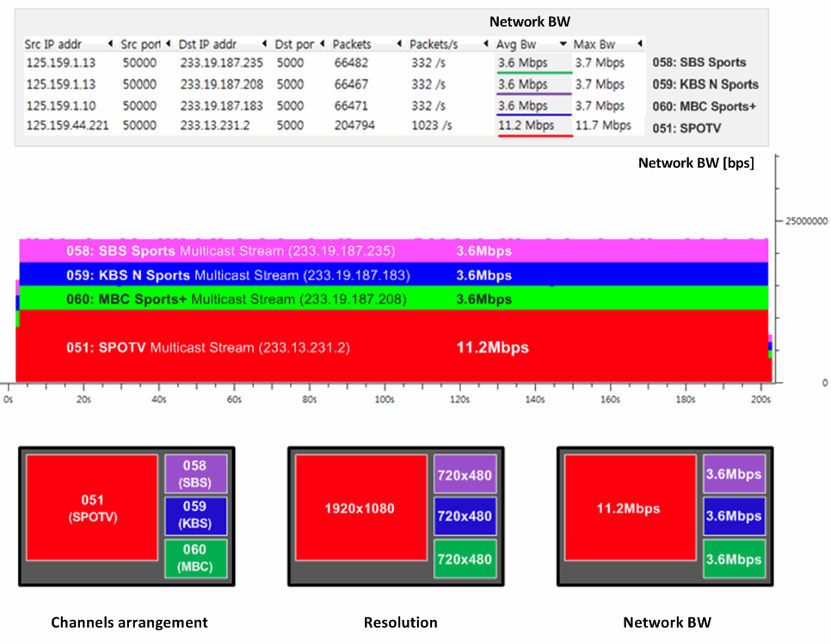Click the 100s mark on time axis
Image resolution: width=831 pixels, height=644 pixels.
click(385, 399)
